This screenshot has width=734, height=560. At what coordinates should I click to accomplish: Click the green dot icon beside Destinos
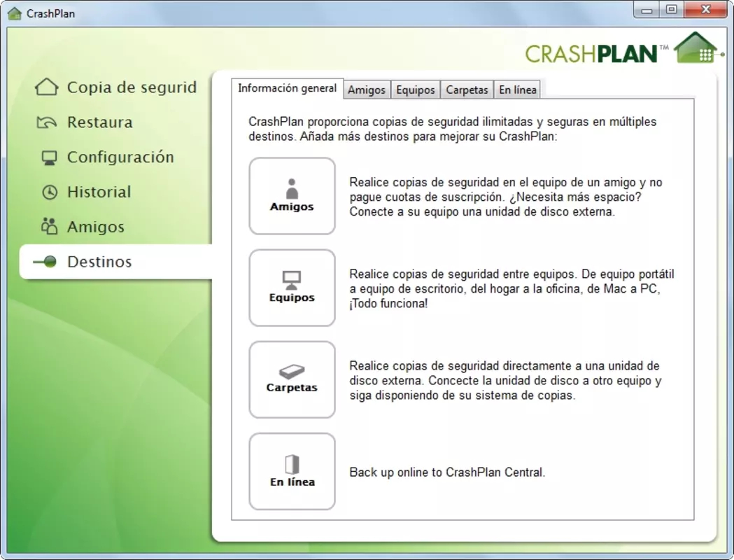coord(45,262)
